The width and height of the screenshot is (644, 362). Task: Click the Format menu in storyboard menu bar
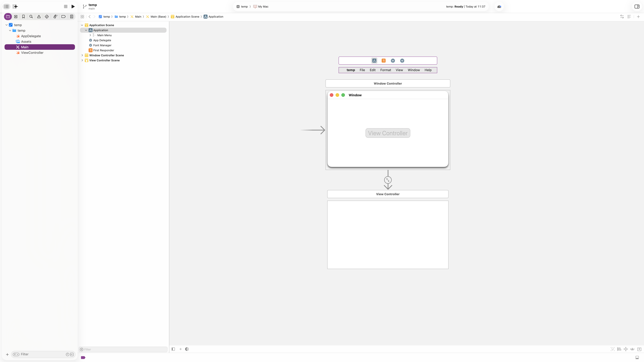[386, 70]
